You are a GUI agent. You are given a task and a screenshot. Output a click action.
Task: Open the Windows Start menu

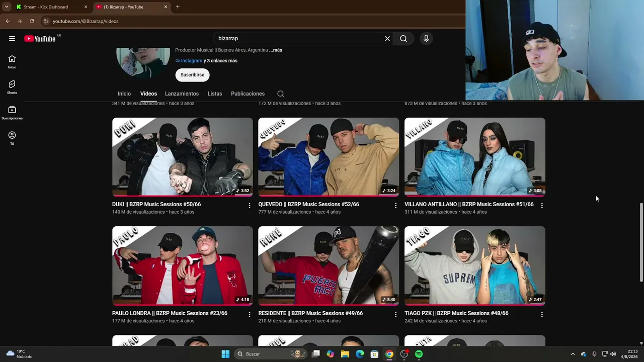click(225, 354)
